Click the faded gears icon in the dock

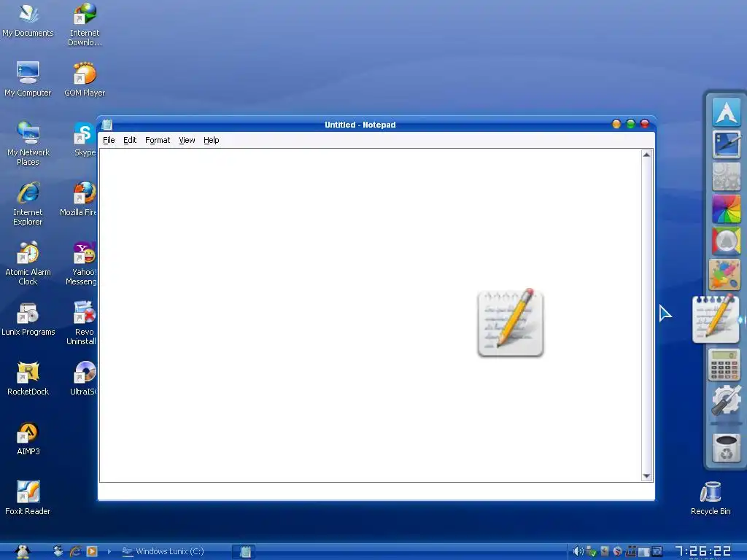[x=726, y=176]
